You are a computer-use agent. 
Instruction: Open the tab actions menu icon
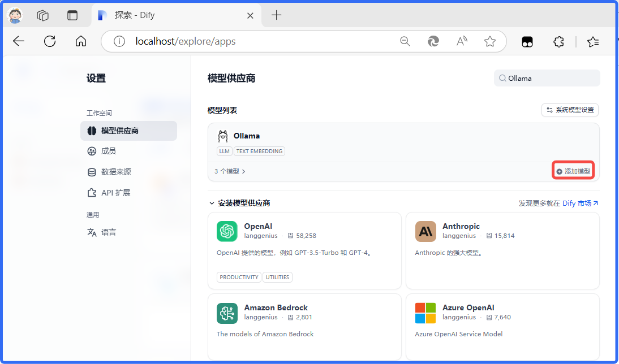(x=72, y=15)
